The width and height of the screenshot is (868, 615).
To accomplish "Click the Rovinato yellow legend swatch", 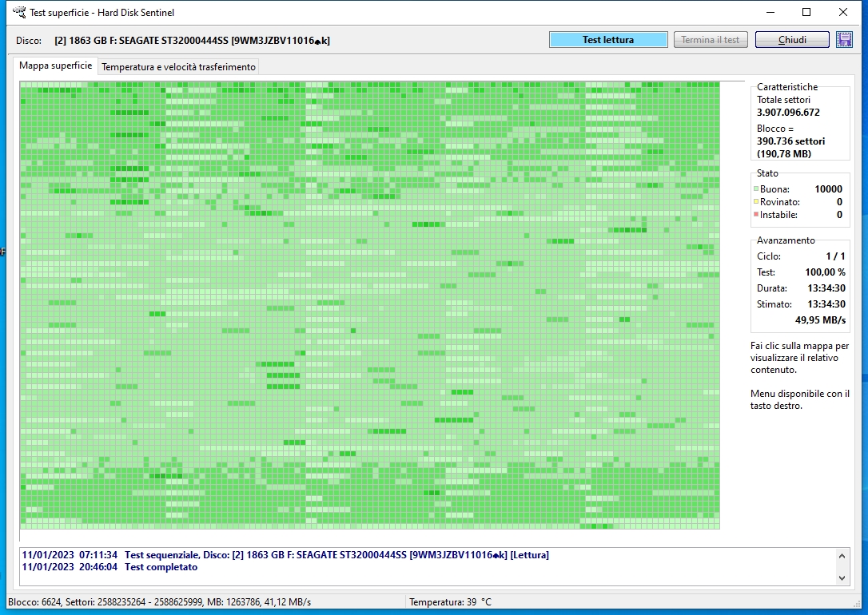I will pyautogui.click(x=756, y=202).
